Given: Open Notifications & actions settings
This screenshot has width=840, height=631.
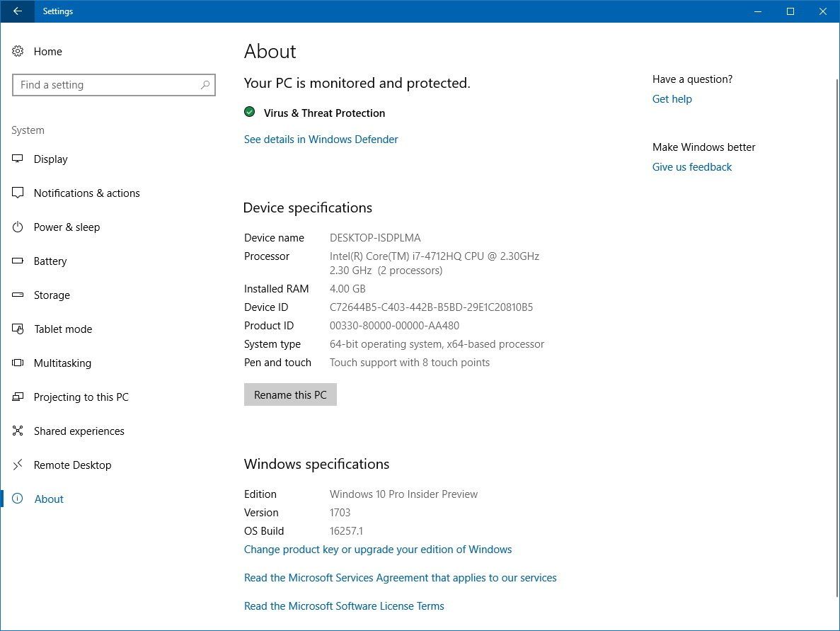Looking at the screenshot, I should (x=17, y=193).
